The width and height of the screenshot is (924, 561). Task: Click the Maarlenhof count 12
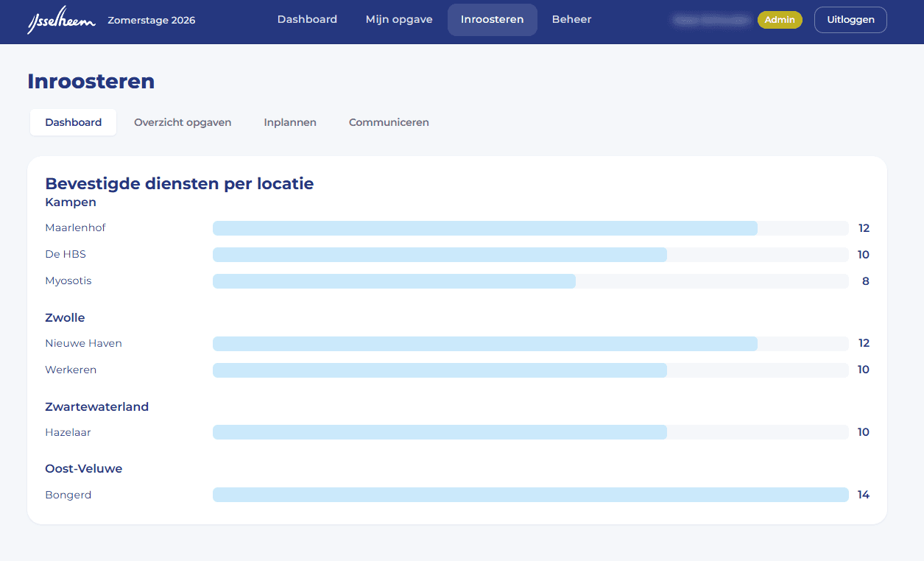pos(864,228)
